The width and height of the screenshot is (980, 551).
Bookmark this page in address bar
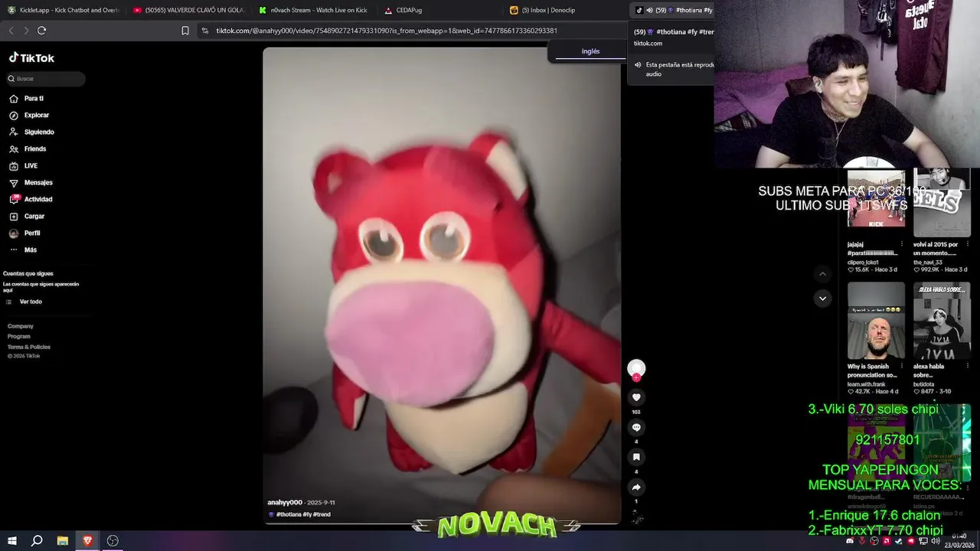[x=185, y=31]
